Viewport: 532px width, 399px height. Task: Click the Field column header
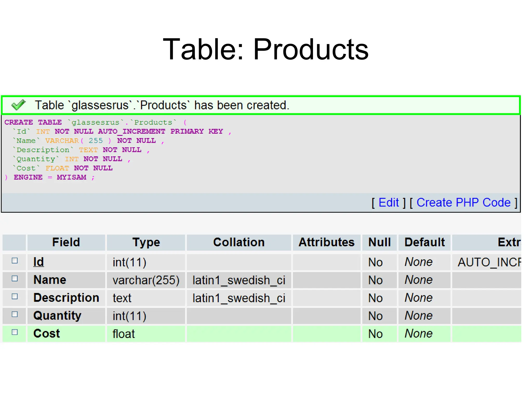66,242
